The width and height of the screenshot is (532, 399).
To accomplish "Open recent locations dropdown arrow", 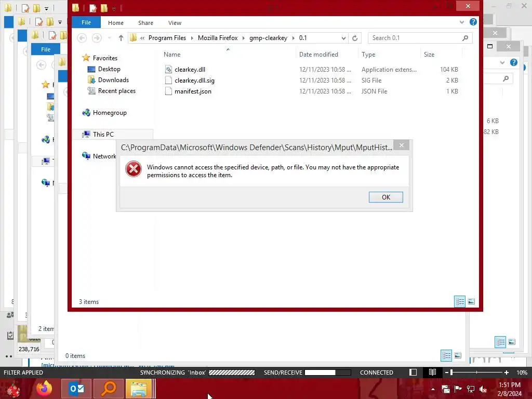I will click(x=109, y=38).
